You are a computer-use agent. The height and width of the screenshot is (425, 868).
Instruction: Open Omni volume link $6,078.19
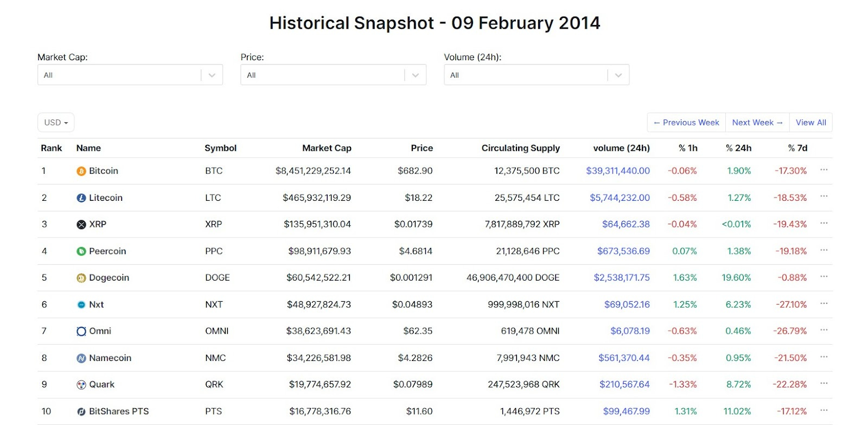[x=630, y=331]
